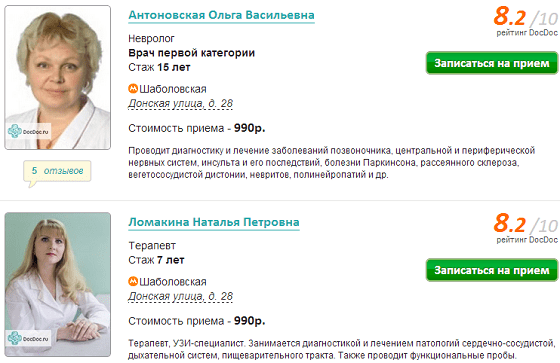Click the 8.2 rating for Ломакина
The height and width of the screenshot is (363, 560).
click(510, 224)
